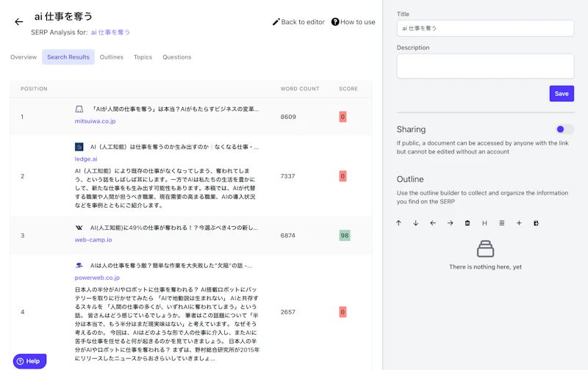The width and height of the screenshot is (588, 370).
Task: Click the POSITION column header
Action: [x=34, y=89]
